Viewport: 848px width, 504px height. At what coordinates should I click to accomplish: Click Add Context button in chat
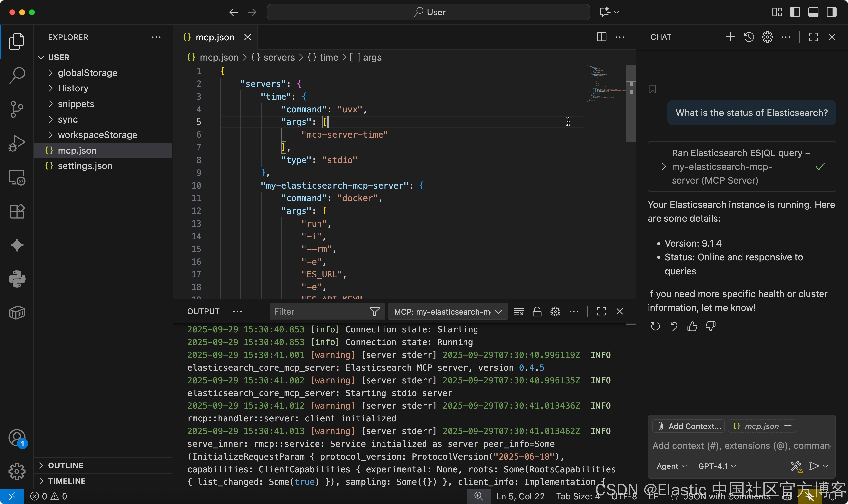(689, 426)
